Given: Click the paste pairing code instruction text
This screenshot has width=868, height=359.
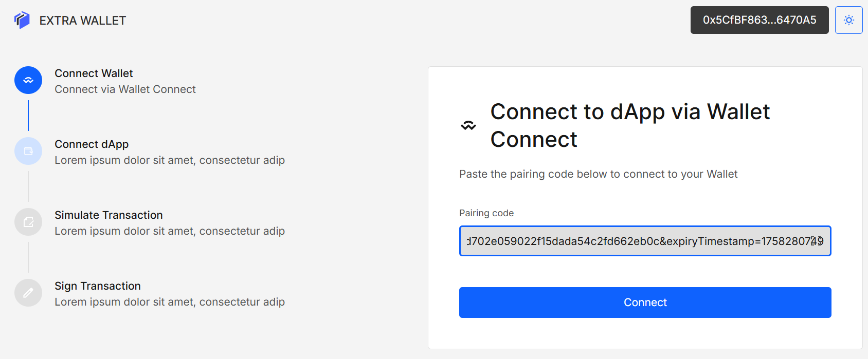Looking at the screenshot, I should tap(598, 174).
